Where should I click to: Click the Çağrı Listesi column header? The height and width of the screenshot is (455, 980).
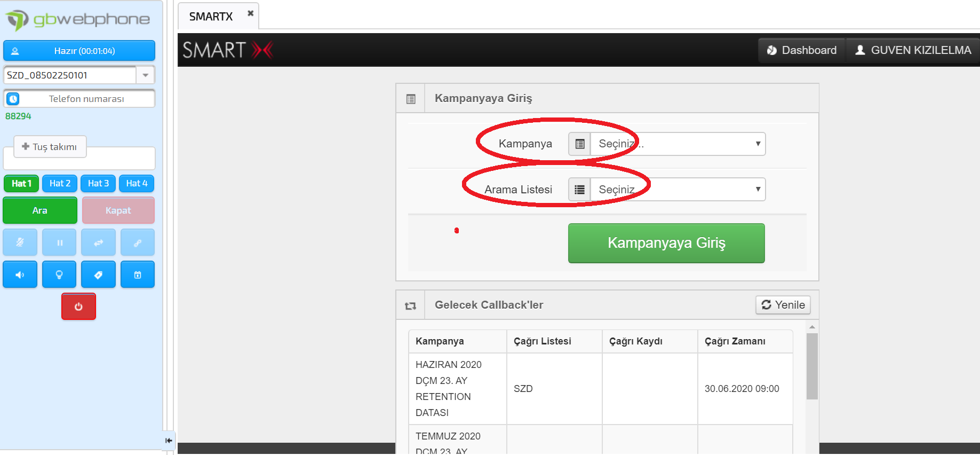point(554,342)
